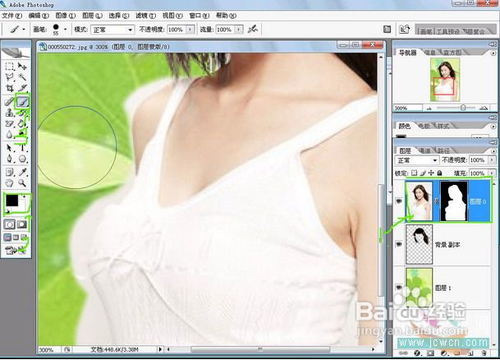Open the 编辑 menu

click(x=39, y=16)
